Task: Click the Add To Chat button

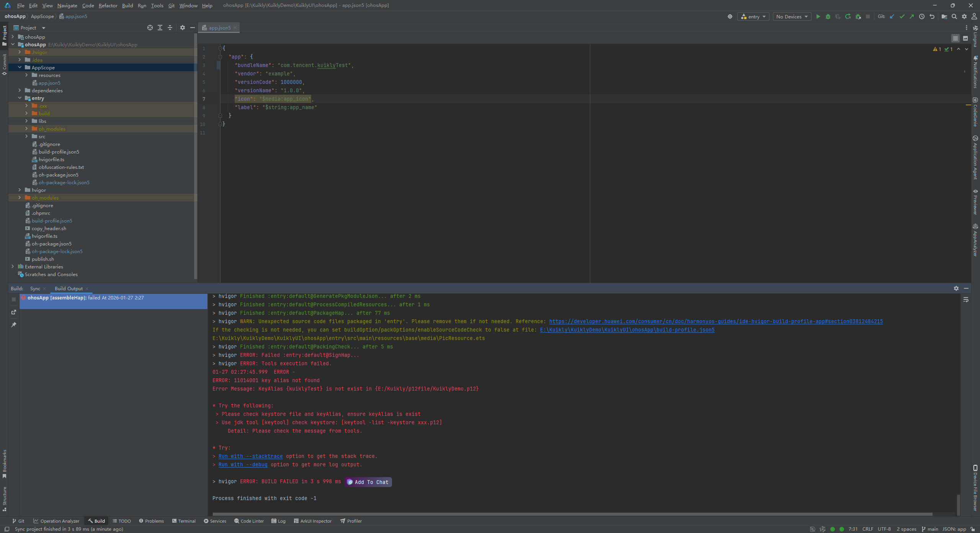Action: click(368, 482)
